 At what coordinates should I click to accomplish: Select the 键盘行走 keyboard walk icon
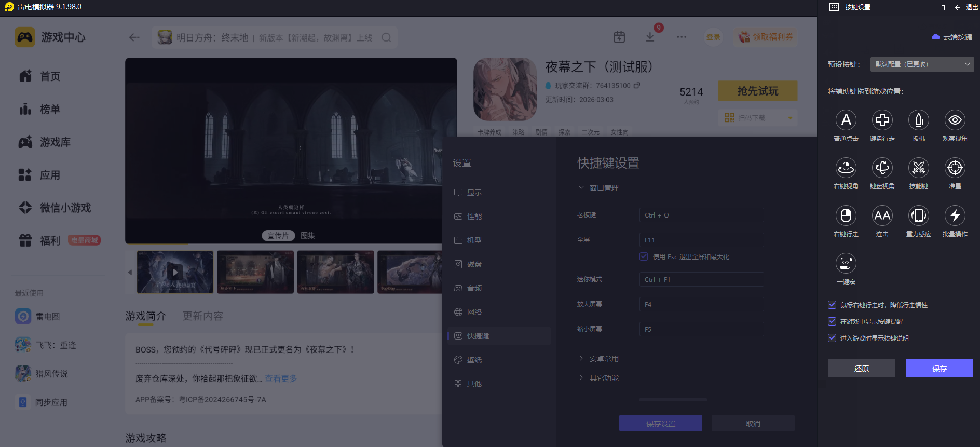pyautogui.click(x=882, y=120)
